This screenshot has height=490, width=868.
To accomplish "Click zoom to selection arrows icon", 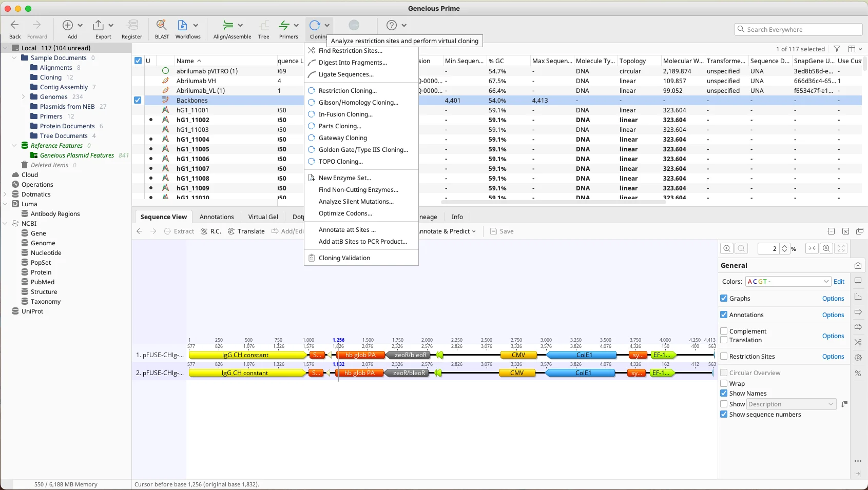I will point(812,248).
